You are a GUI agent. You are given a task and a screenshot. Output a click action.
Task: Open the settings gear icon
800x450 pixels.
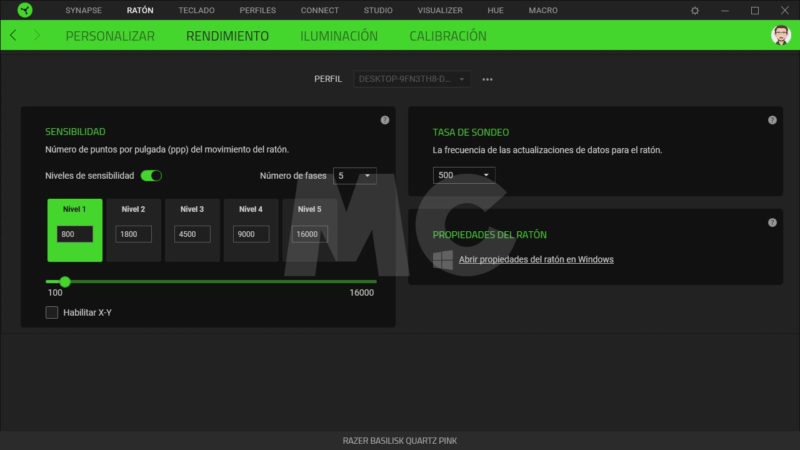pos(695,10)
